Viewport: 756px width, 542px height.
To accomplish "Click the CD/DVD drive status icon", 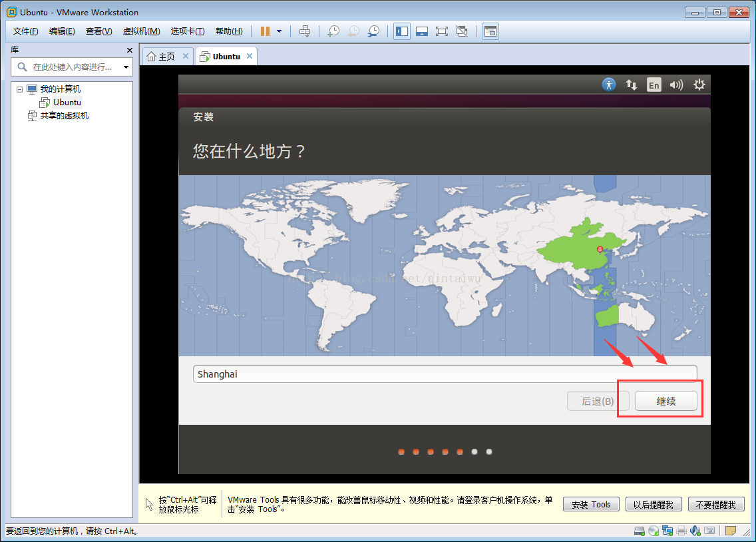I will (x=654, y=531).
